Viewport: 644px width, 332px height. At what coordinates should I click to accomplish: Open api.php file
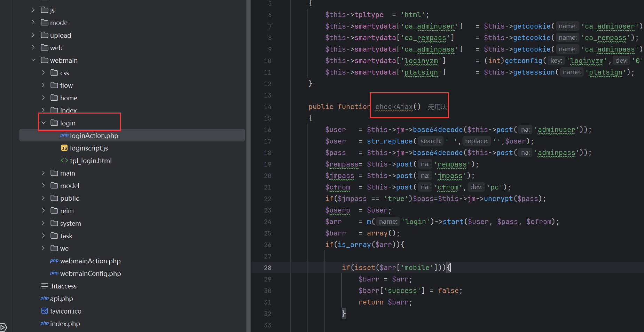click(62, 299)
